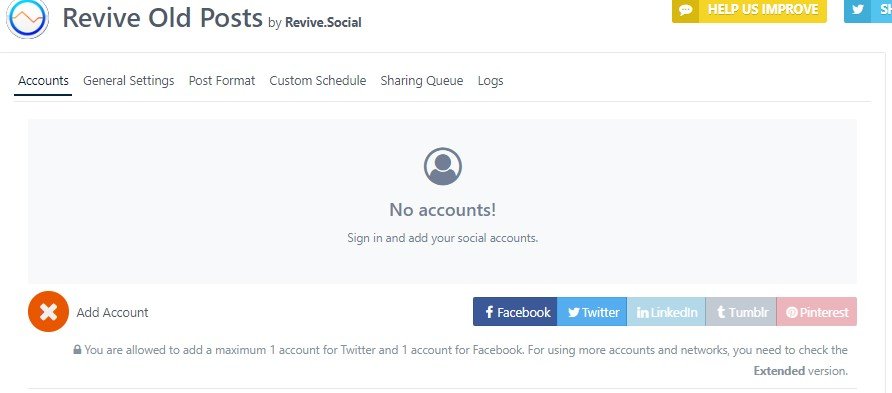The image size is (892, 393).
Task: Click the orange Add Account X icon
Action: pyautogui.click(x=48, y=311)
